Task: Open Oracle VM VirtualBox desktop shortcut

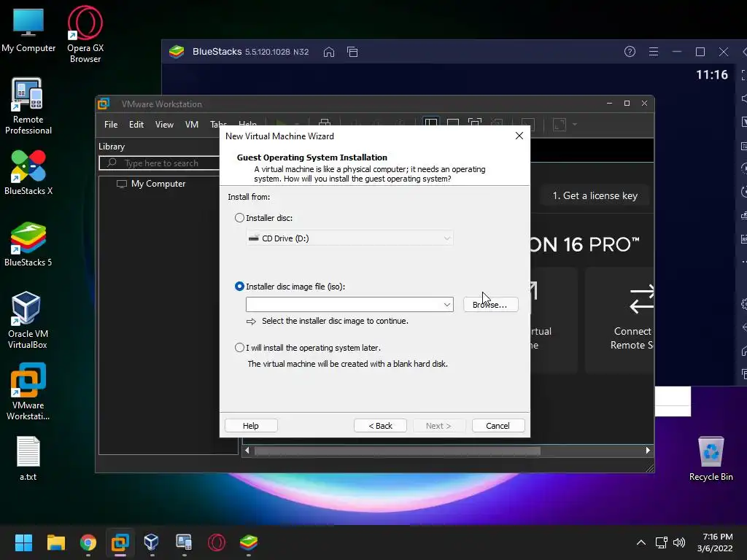Action: coord(28,321)
